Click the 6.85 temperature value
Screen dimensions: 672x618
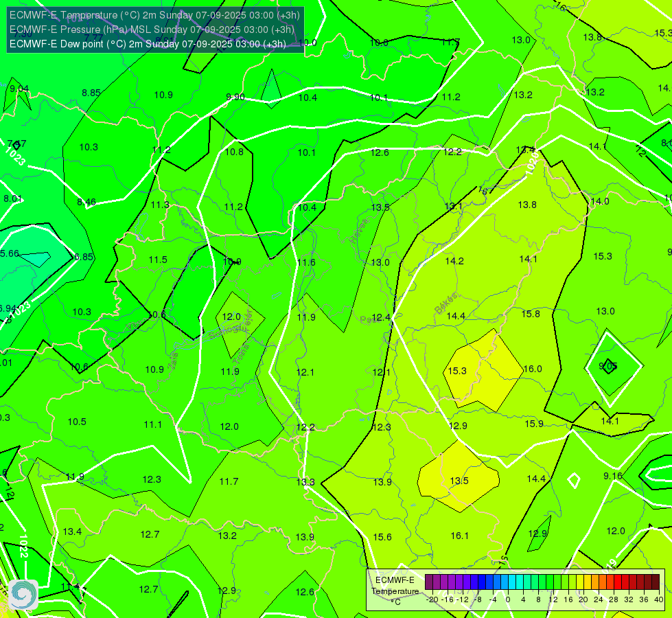tap(84, 257)
